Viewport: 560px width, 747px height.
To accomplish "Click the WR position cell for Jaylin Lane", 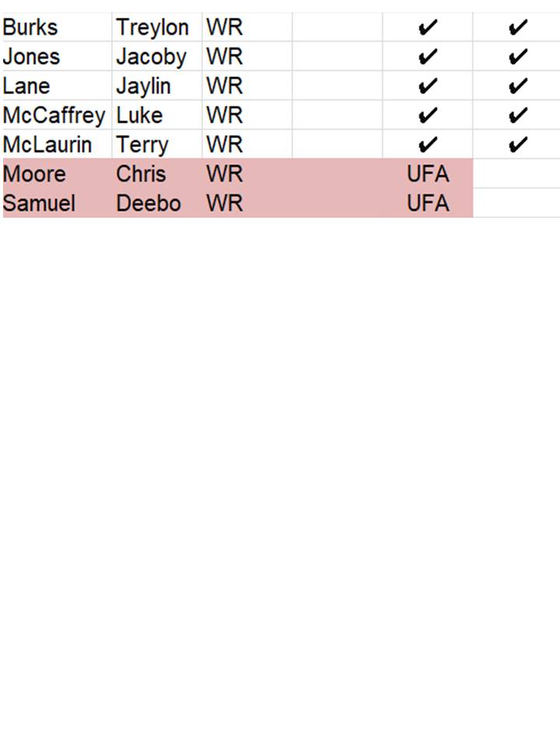I will [x=225, y=86].
